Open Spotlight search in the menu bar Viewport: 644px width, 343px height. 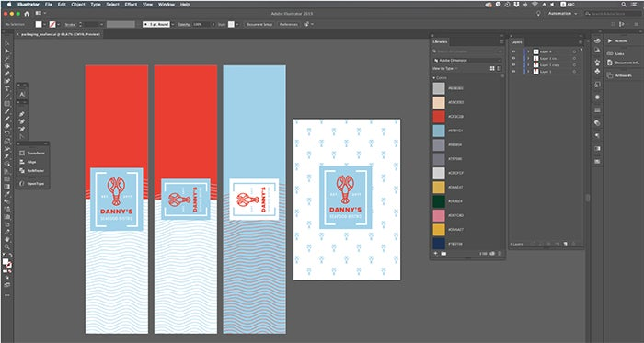(624, 4)
